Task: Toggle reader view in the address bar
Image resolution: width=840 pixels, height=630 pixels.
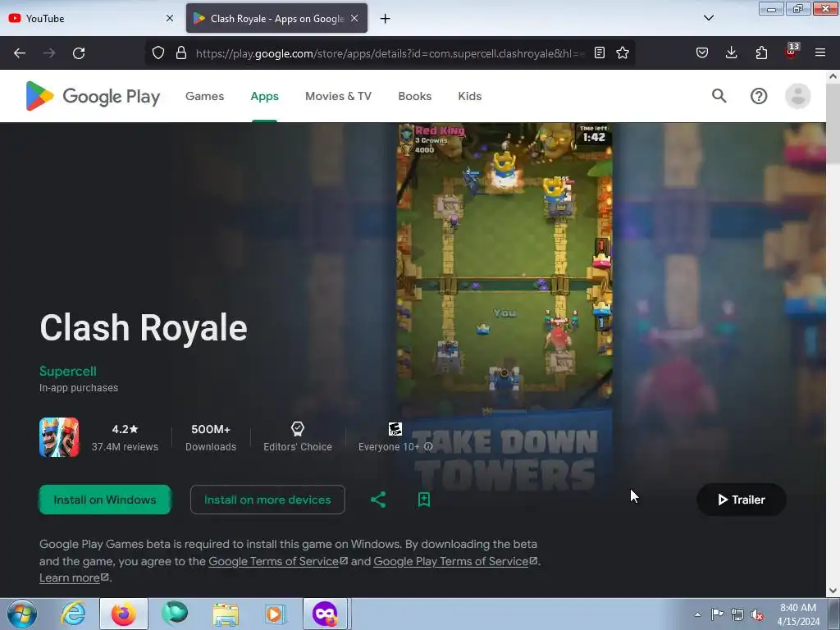Action: pos(600,52)
